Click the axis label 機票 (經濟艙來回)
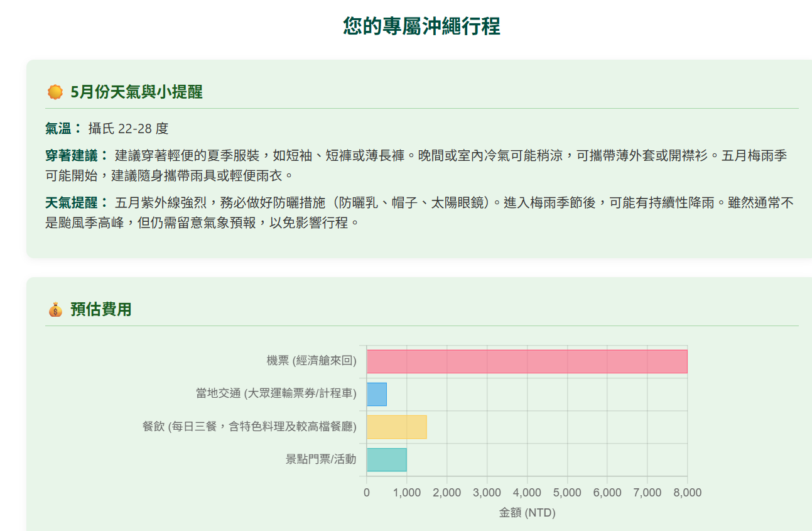The image size is (812, 531). [311, 361]
